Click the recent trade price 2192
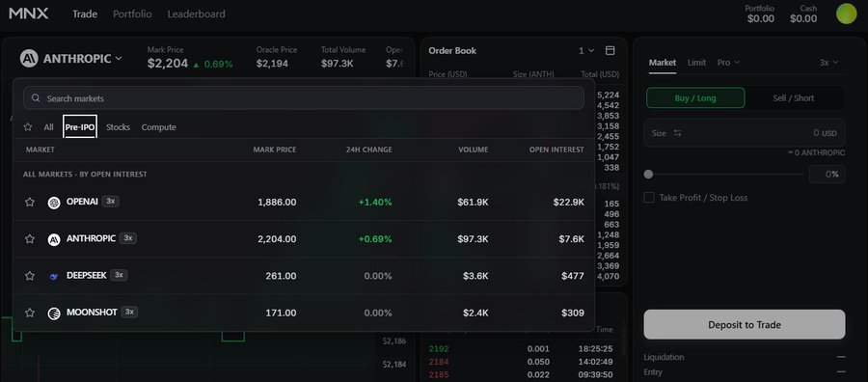The height and width of the screenshot is (382, 868). [439, 349]
